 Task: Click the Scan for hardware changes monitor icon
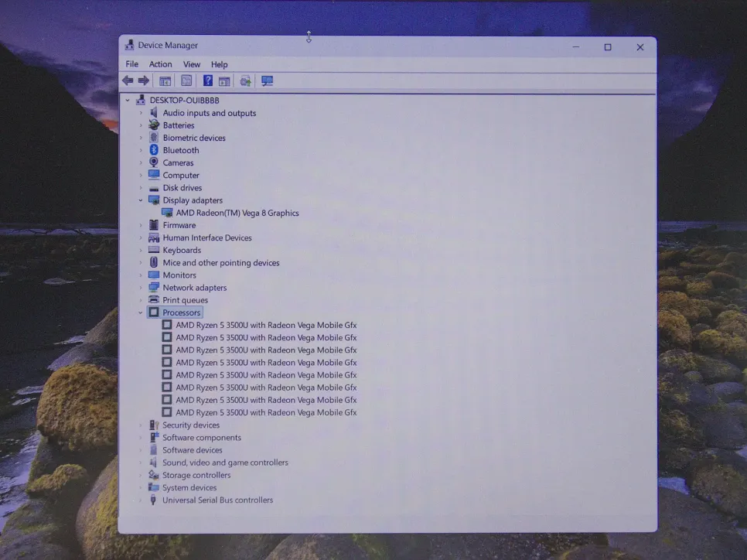[268, 81]
